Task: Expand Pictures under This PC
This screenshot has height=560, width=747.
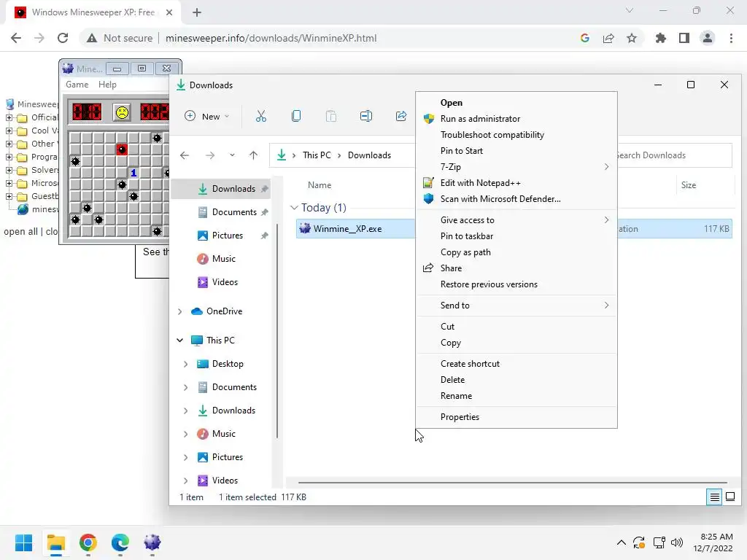Action: [x=185, y=457]
